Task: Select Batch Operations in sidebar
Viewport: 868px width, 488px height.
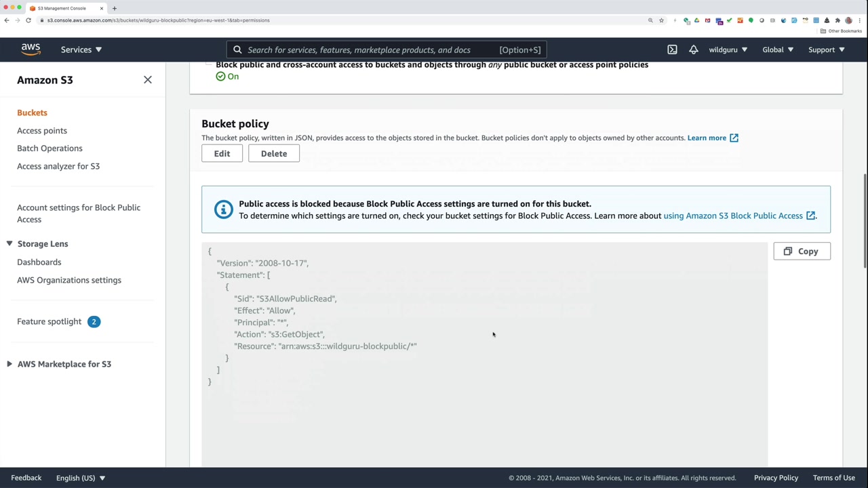Action: (x=50, y=148)
